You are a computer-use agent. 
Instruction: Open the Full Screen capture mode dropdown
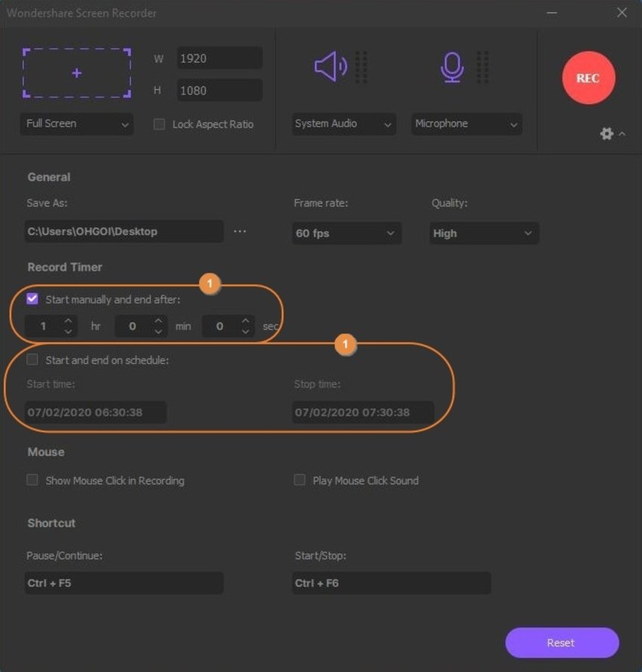coord(76,125)
